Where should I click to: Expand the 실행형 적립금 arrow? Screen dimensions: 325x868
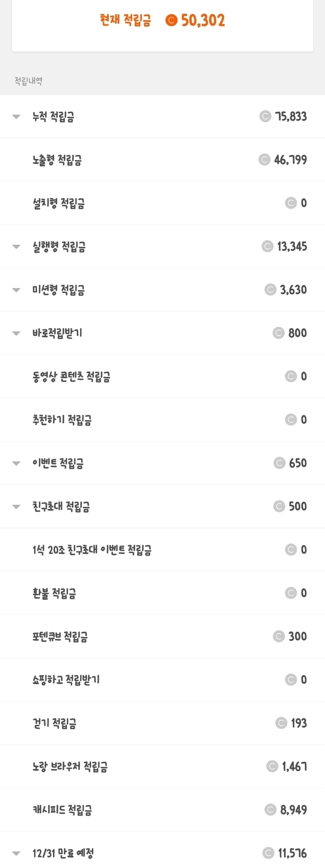click(x=16, y=247)
